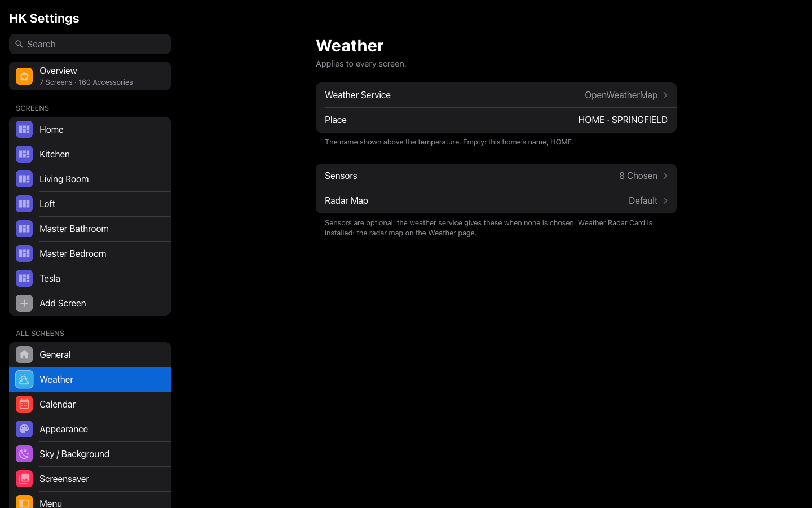Open the Living Room screen settings
Image resolution: width=812 pixels, height=508 pixels.
point(90,179)
